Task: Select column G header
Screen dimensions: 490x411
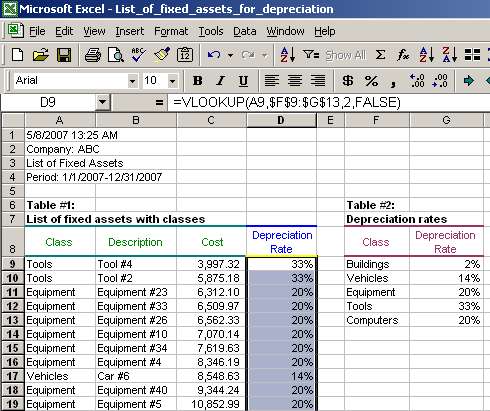Action: 446,120
